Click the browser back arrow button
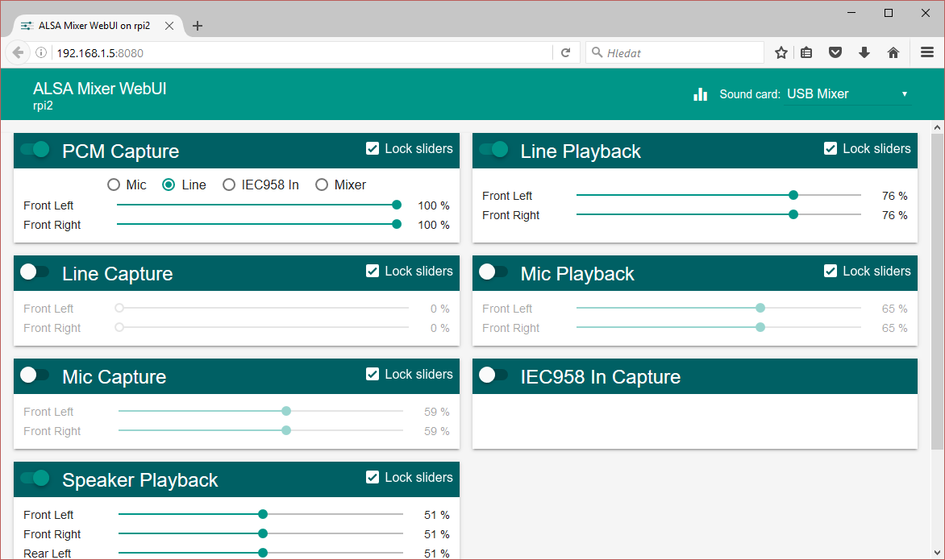Screen dimensions: 945x560 click(18, 52)
